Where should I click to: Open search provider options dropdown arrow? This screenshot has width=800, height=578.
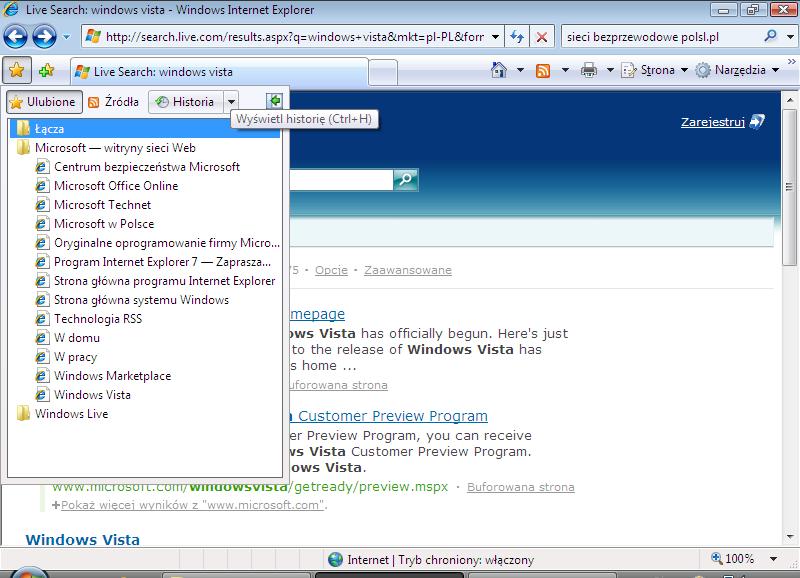tap(790, 37)
